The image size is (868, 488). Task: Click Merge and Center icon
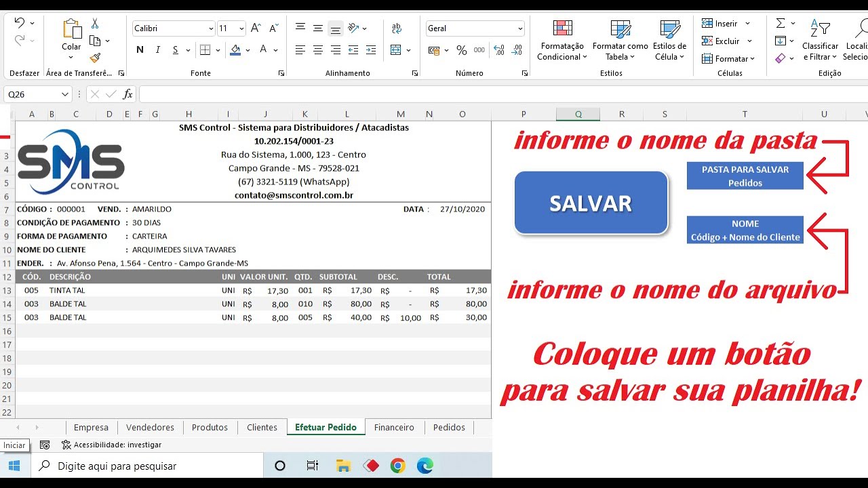[396, 49]
